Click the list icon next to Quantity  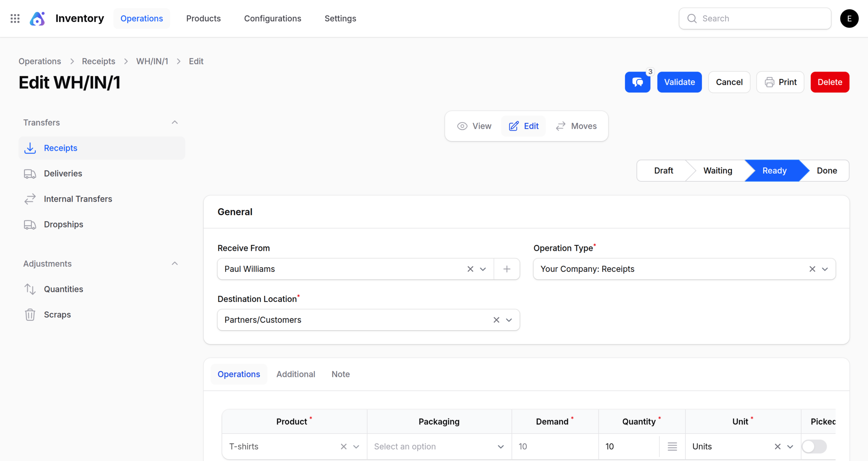tap(672, 446)
